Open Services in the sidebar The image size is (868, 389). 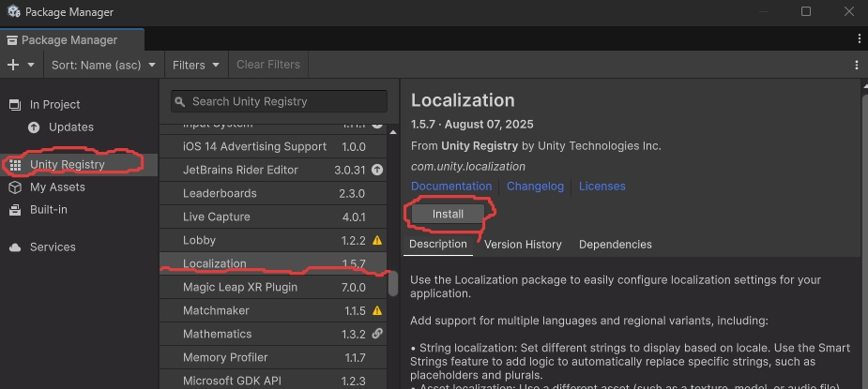point(79,247)
